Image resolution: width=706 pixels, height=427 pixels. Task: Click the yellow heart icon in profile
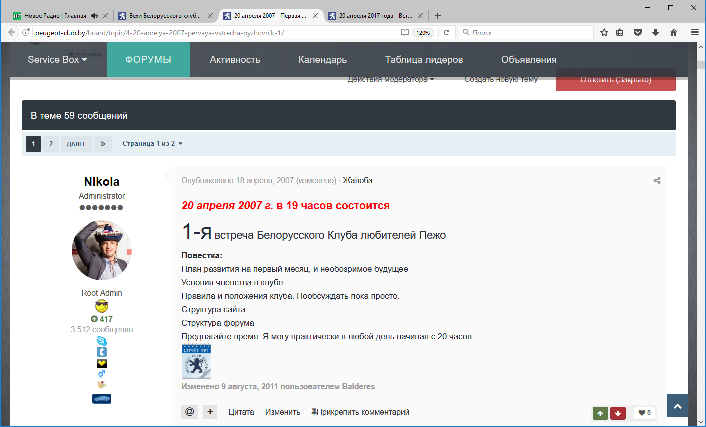point(102,363)
